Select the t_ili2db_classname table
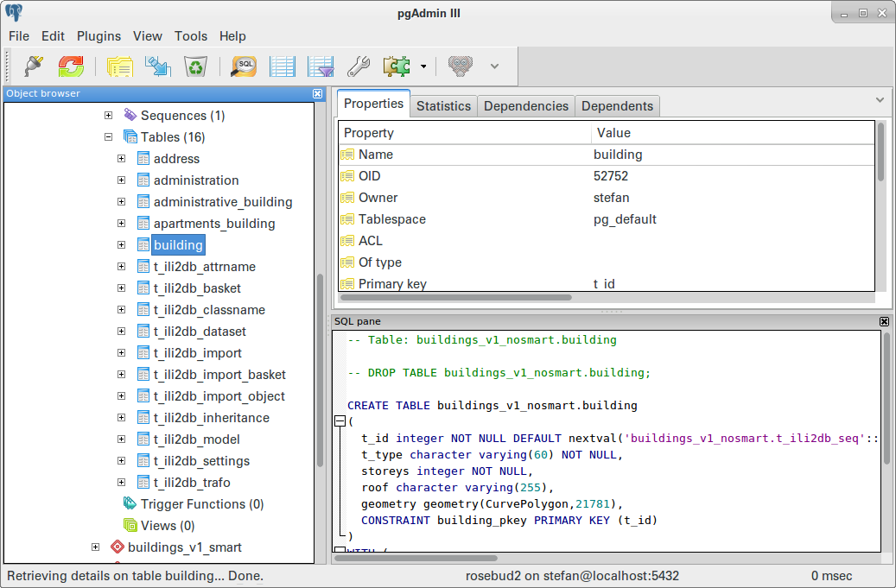This screenshot has width=896, height=588. (x=209, y=310)
